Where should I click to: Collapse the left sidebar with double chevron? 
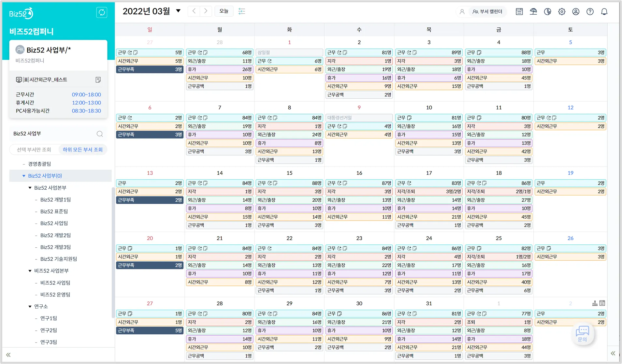8,355
